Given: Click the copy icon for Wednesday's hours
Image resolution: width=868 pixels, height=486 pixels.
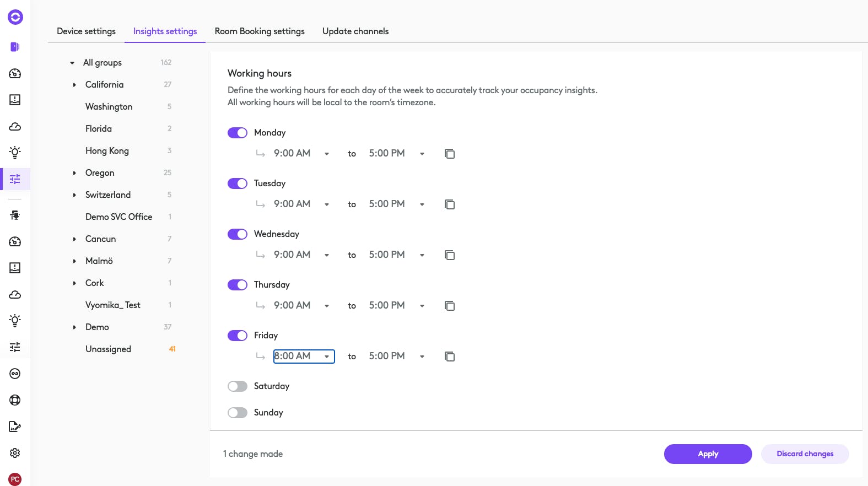Looking at the screenshot, I should tap(450, 255).
